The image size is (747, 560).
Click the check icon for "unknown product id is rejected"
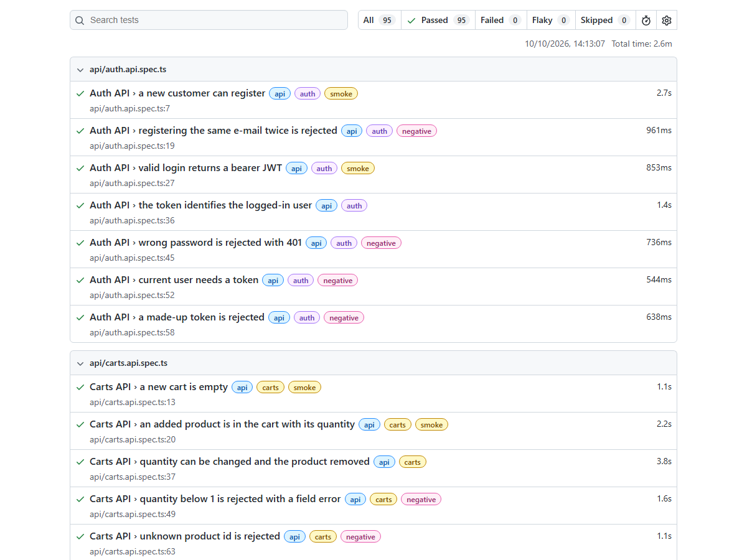tap(80, 536)
